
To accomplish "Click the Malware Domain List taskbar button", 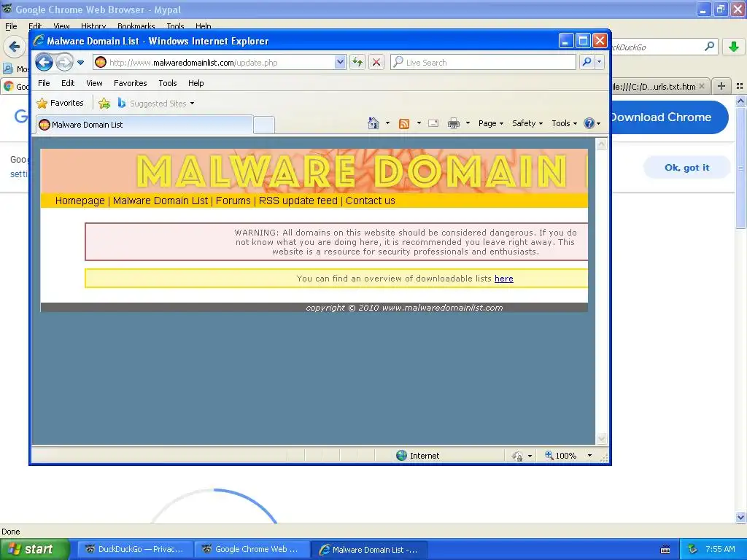I will [x=369, y=550].
